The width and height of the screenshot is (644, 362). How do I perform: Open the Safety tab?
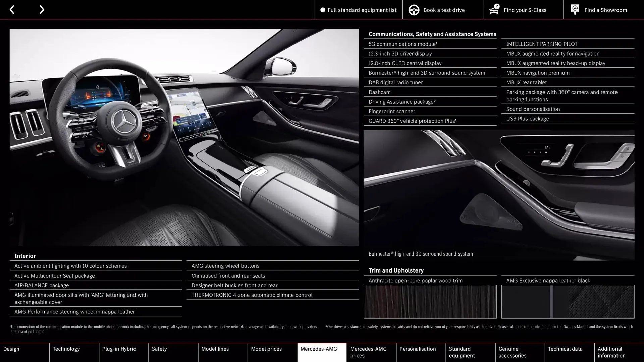pyautogui.click(x=173, y=352)
